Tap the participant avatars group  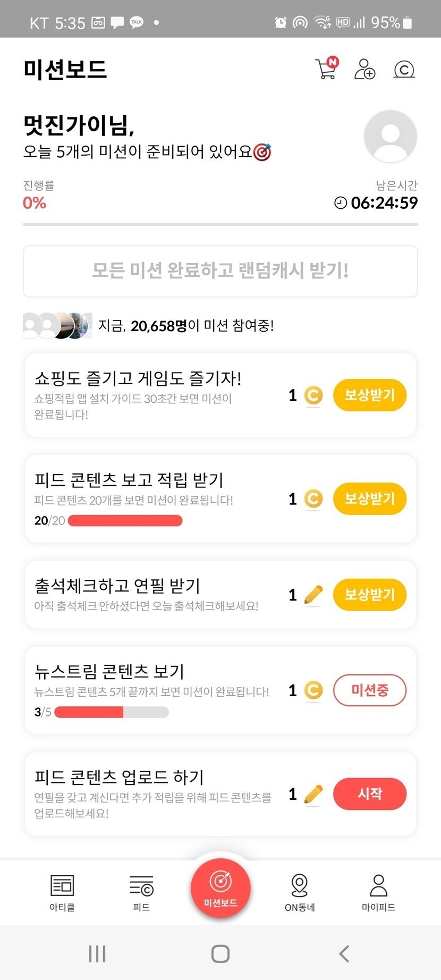pos(57,325)
